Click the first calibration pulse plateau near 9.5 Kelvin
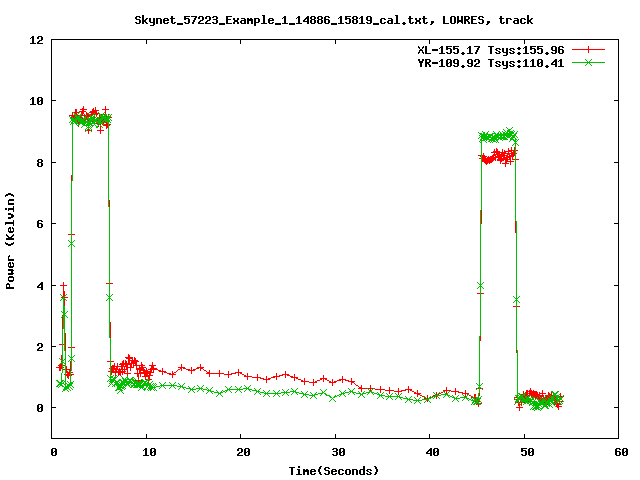 [x=90, y=119]
